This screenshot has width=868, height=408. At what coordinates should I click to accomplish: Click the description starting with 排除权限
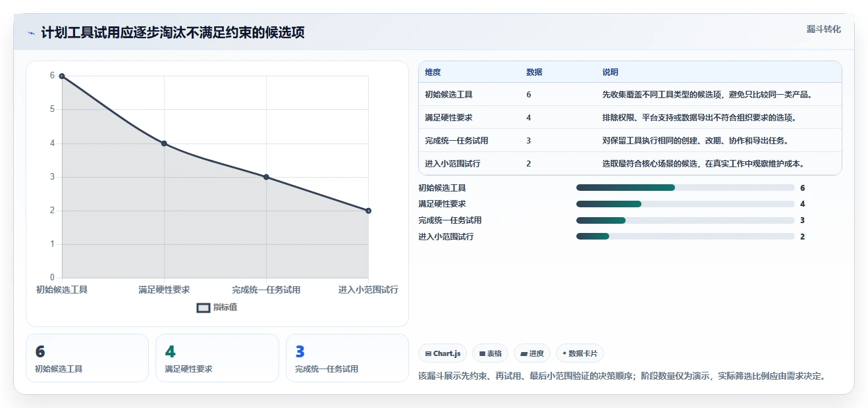coord(700,118)
